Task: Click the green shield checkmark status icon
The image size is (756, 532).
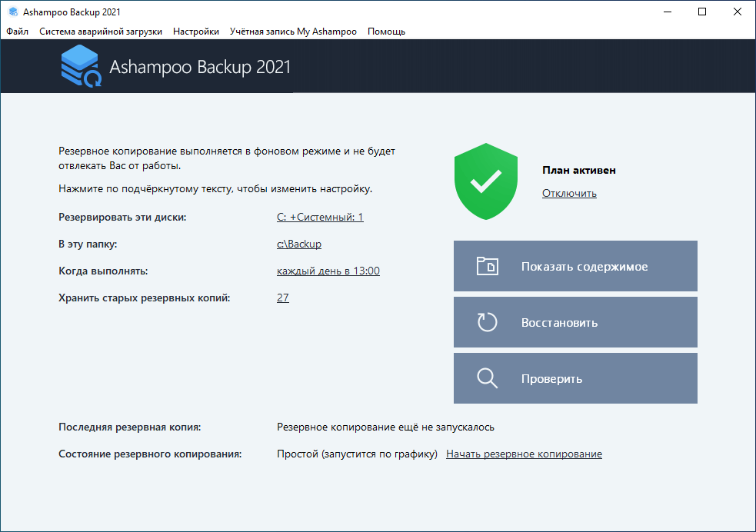Action: [486, 183]
